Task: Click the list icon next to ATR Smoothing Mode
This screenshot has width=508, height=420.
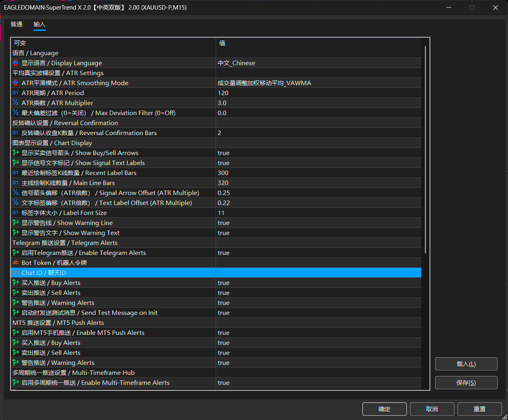Action: (15, 83)
